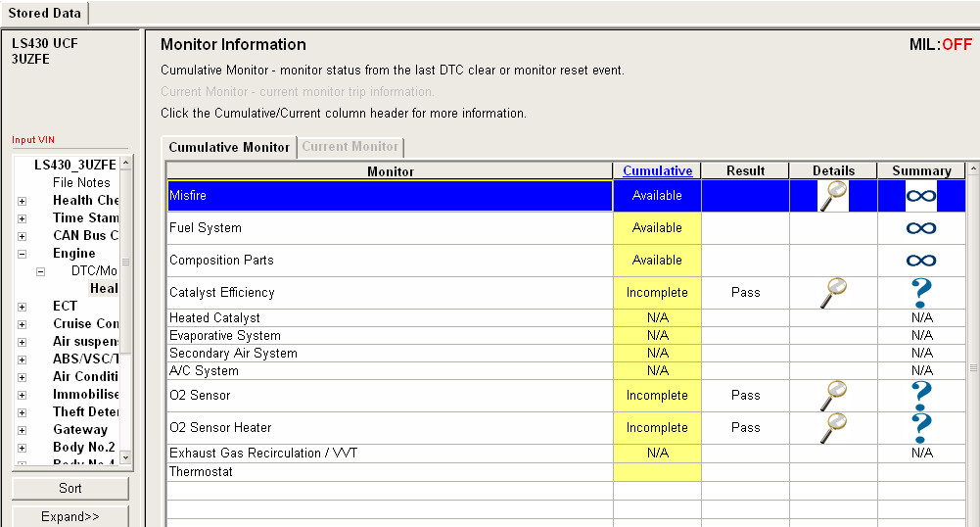
Task: Expand the ECT tree node
Action: coord(22,307)
